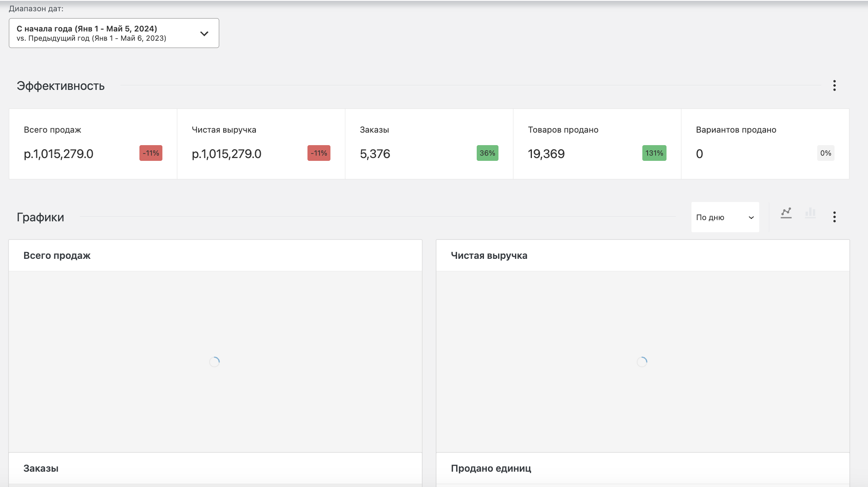This screenshot has width=868, height=487.
Task: Switch to line chart view icon
Action: point(786,213)
